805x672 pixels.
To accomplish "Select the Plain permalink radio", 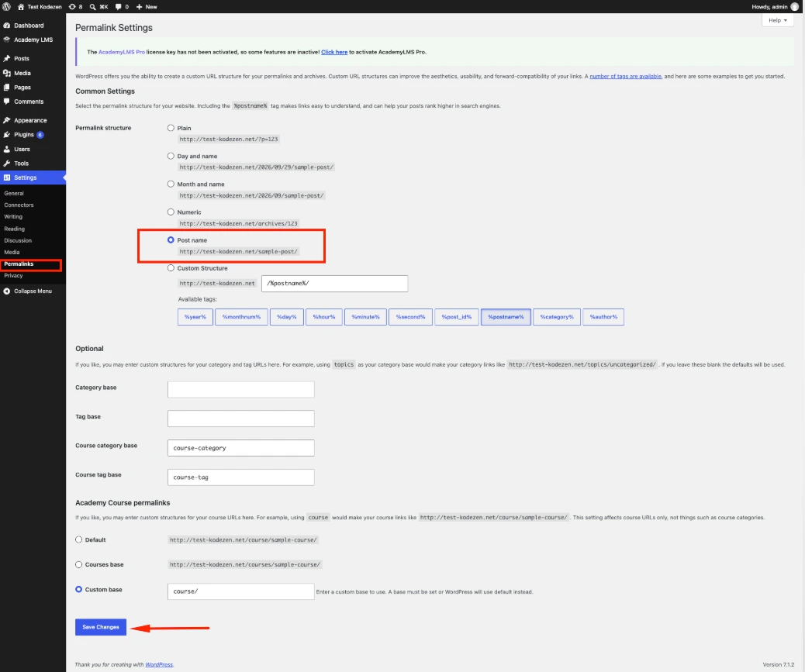I will pos(171,128).
